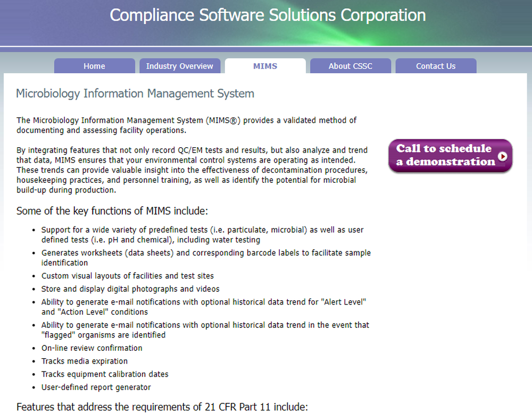Click the heading 'Some of the key functions of MIMS include:'
532x414 pixels.
click(112, 211)
